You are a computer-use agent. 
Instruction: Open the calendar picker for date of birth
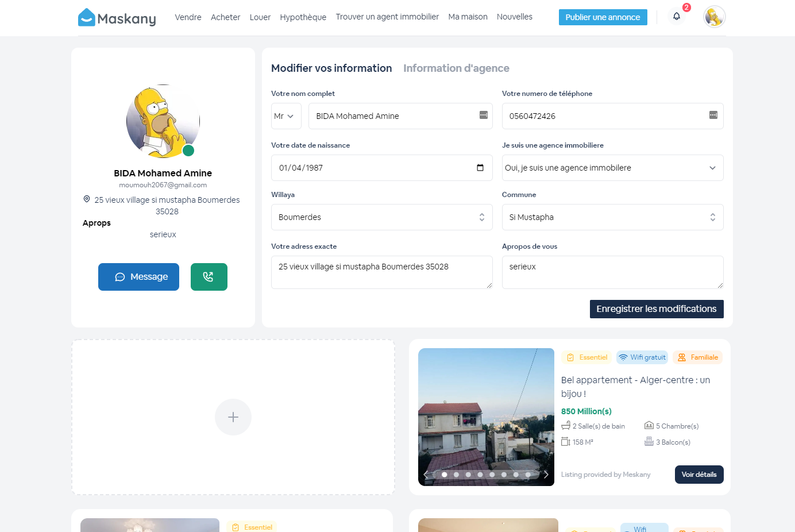(480, 168)
